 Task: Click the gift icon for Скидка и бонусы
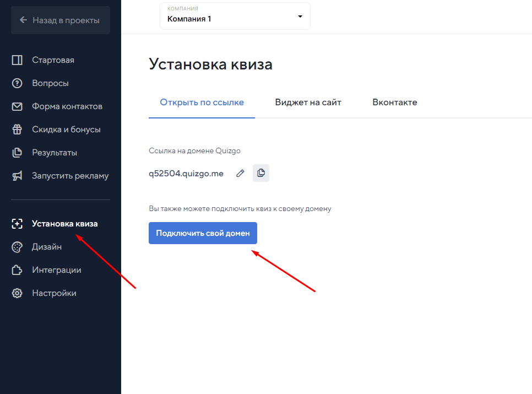click(17, 129)
